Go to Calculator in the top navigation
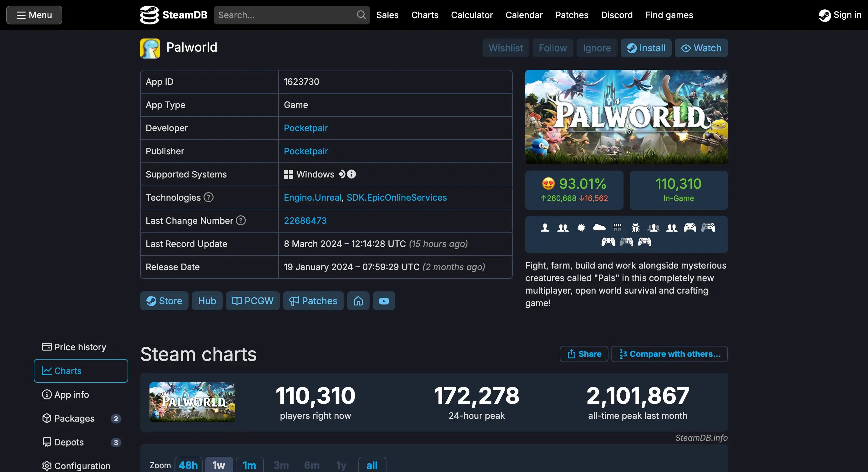This screenshot has height=472, width=868. click(x=472, y=15)
